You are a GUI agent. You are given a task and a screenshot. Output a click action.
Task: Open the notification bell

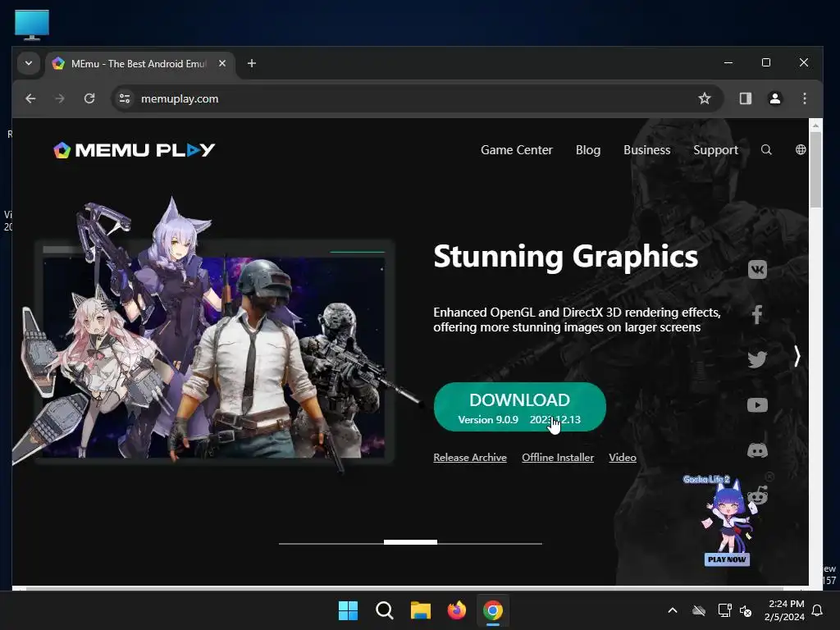[817, 610]
